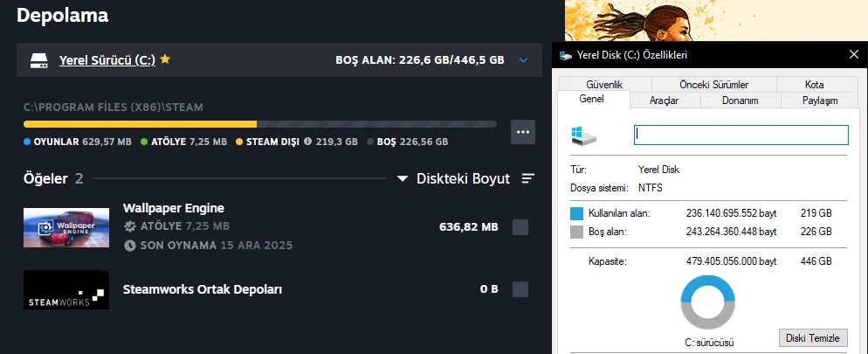Viewport: 868px width, 354px height.
Task: Select the Wallpaper Engine title
Action: [173, 208]
